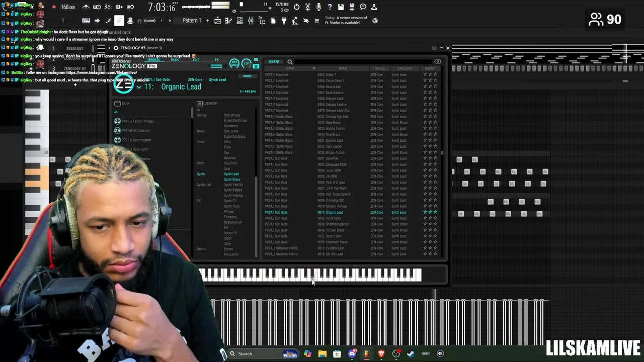Open ZENOLOGY plugin window gear settings icon
This screenshot has height=362, width=644.
coord(116,48)
